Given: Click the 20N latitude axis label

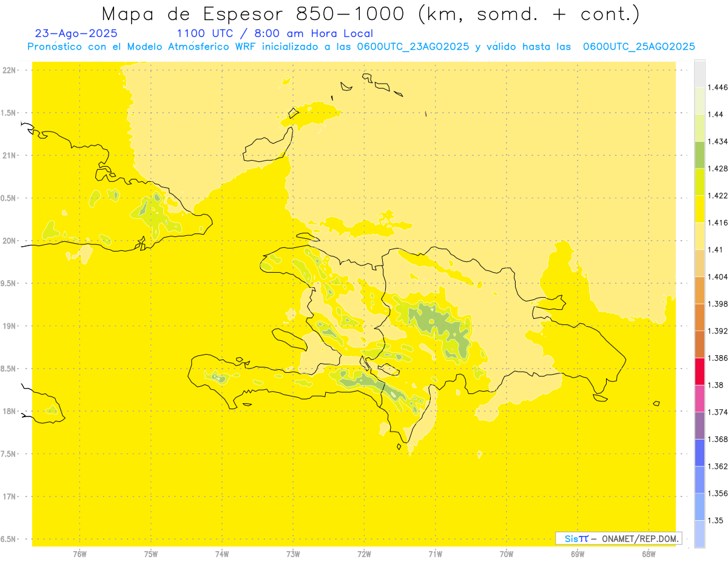Looking at the screenshot, I should (x=10, y=241).
